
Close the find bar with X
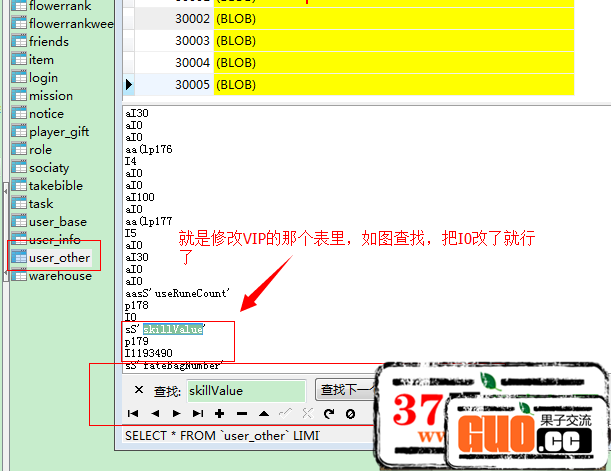139,390
